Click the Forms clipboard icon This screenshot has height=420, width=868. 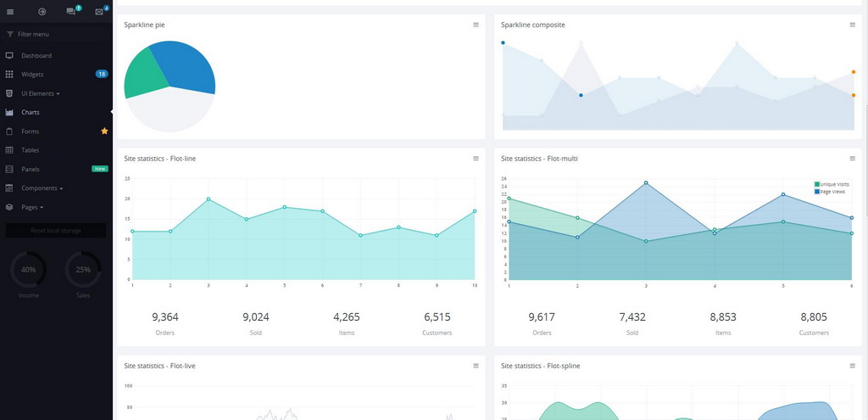(x=9, y=132)
